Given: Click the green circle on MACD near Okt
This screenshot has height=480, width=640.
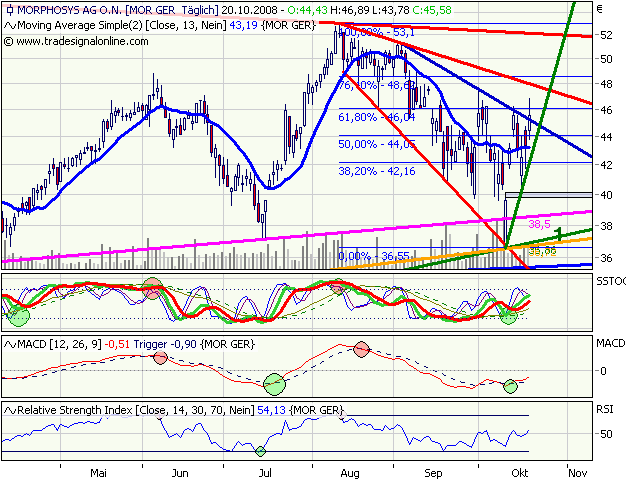Looking at the screenshot, I should (513, 386).
